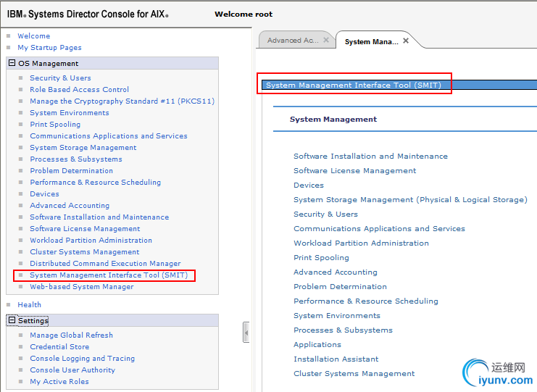The image size is (537, 392).
Task: Open Devices in the sidebar tree
Action: pyautogui.click(x=44, y=194)
